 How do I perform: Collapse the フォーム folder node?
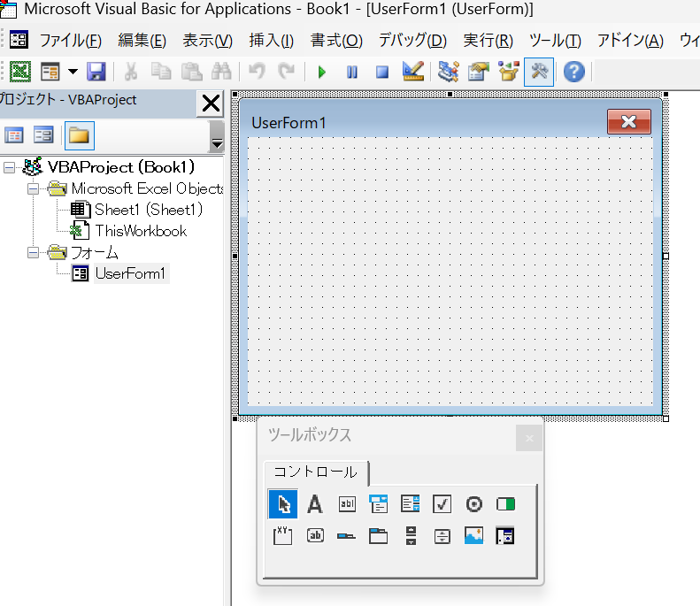(33, 253)
